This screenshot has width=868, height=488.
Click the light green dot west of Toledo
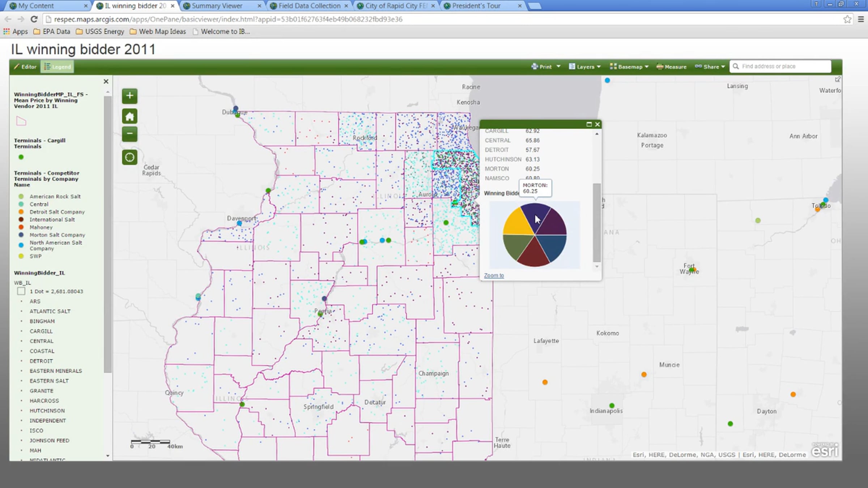(758, 221)
